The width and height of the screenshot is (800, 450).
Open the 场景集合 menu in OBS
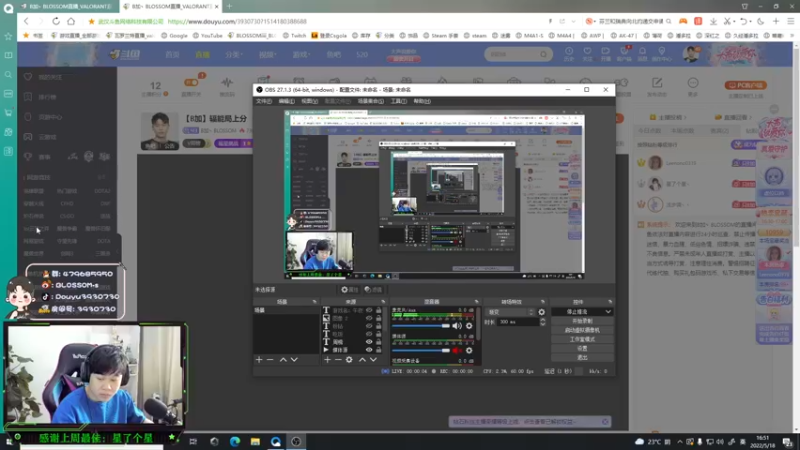[x=371, y=101]
